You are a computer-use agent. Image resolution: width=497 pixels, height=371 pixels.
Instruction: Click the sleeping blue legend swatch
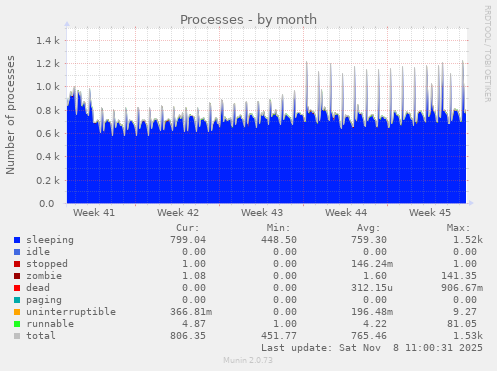(x=17, y=240)
